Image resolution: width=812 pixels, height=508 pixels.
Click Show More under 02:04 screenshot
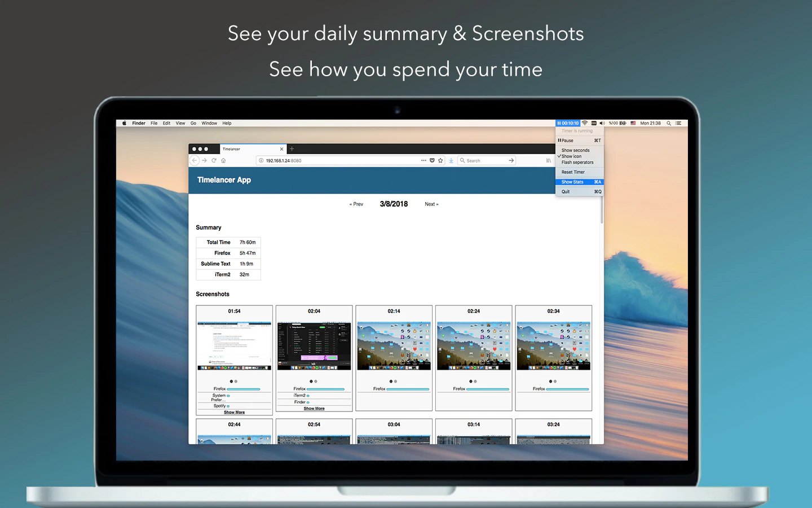pos(314,408)
